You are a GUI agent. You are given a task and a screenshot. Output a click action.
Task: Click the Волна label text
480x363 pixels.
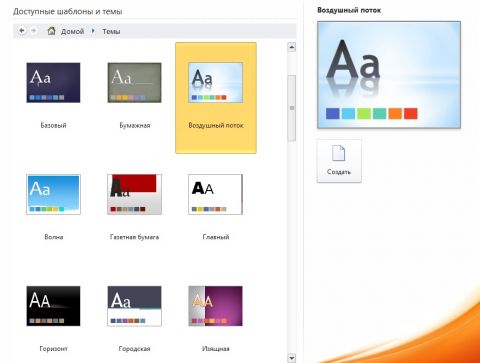coord(54,237)
